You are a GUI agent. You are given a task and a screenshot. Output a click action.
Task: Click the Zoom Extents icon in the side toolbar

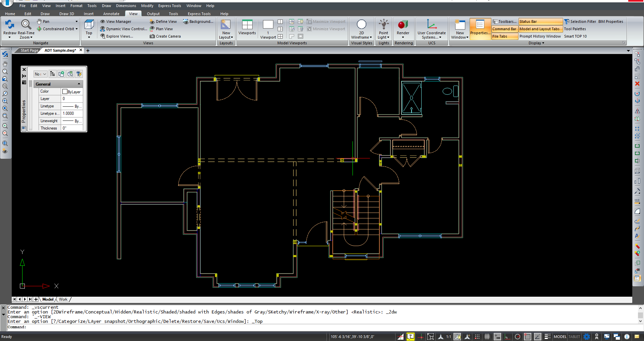(5, 143)
